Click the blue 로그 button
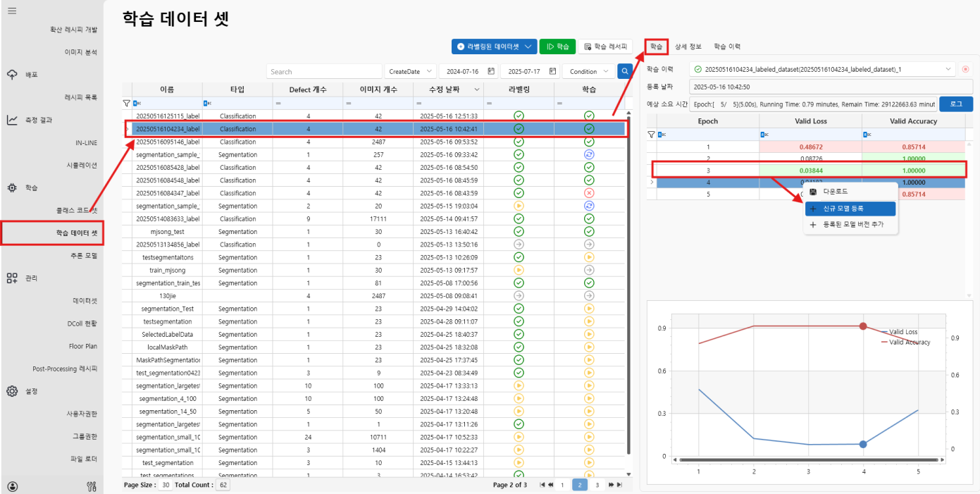The image size is (980, 494). tap(955, 104)
